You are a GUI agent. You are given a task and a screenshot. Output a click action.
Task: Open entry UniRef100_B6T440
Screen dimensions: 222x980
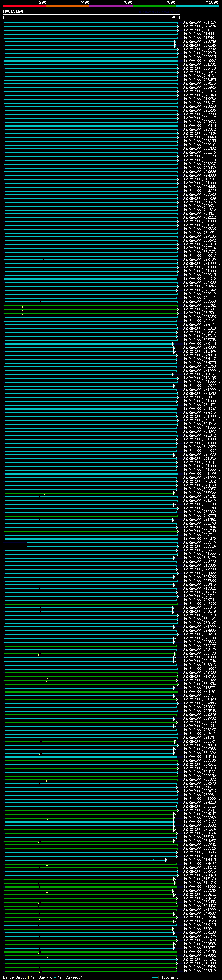pos(199,137)
